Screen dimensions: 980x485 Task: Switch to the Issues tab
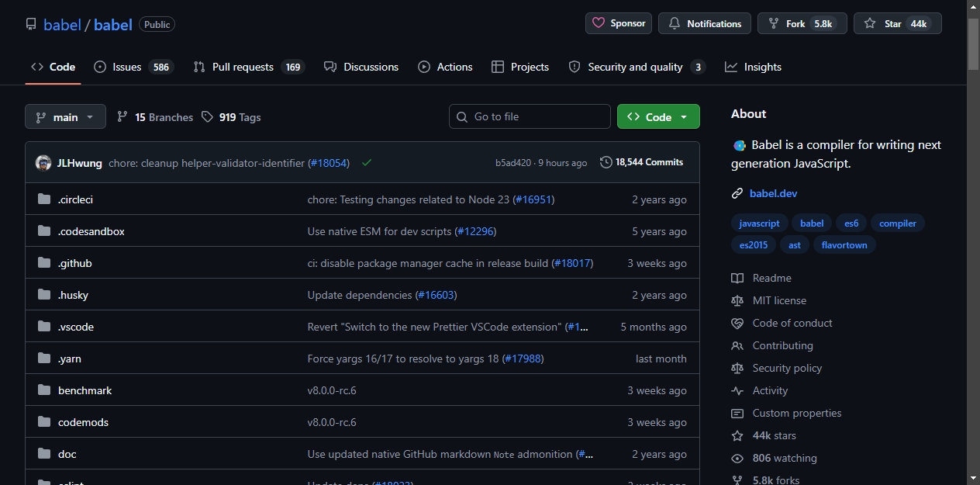[x=133, y=67]
